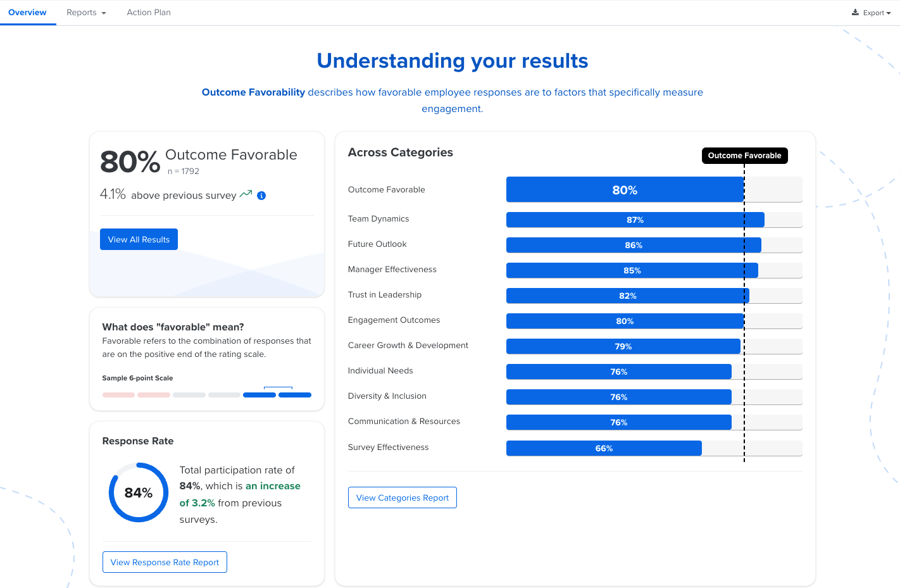Open the Action Plan tab
The image size is (900, 588).
tap(149, 13)
